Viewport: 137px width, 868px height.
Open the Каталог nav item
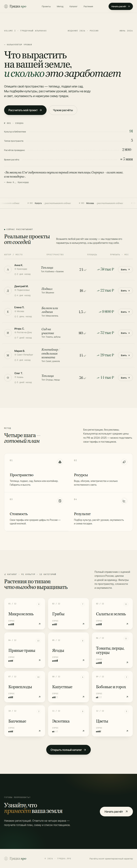point(73,6)
